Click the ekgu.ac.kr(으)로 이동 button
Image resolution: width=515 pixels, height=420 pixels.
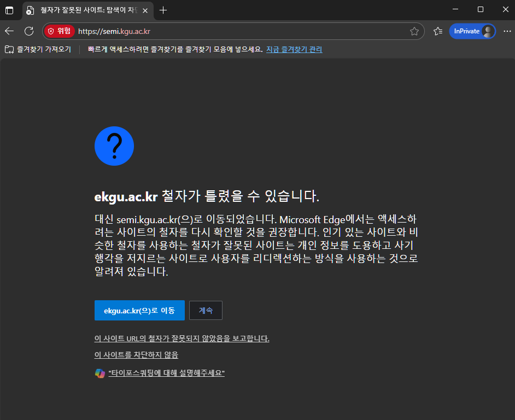[x=139, y=310]
